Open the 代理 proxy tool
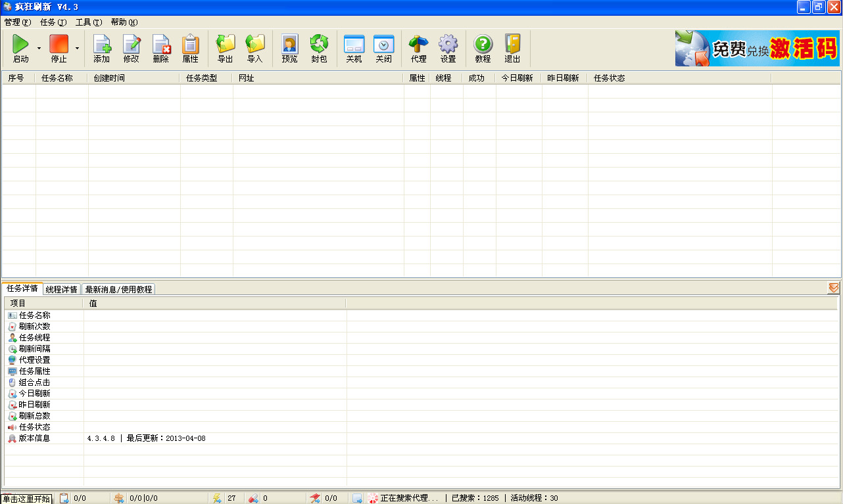 click(418, 45)
